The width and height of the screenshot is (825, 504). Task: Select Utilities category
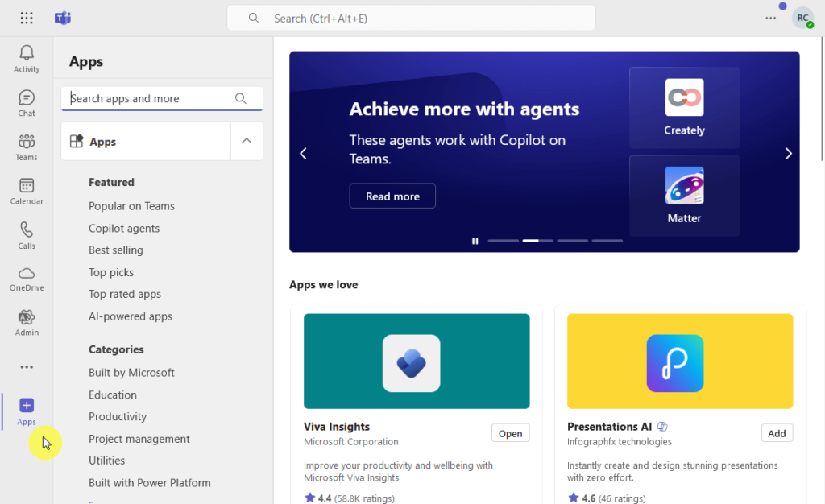tap(107, 461)
